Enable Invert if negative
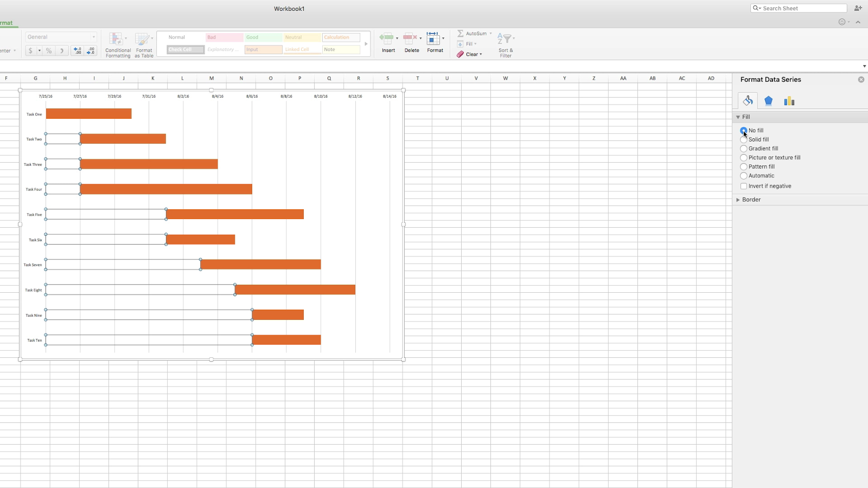This screenshot has height=488, width=868. click(x=743, y=186)
